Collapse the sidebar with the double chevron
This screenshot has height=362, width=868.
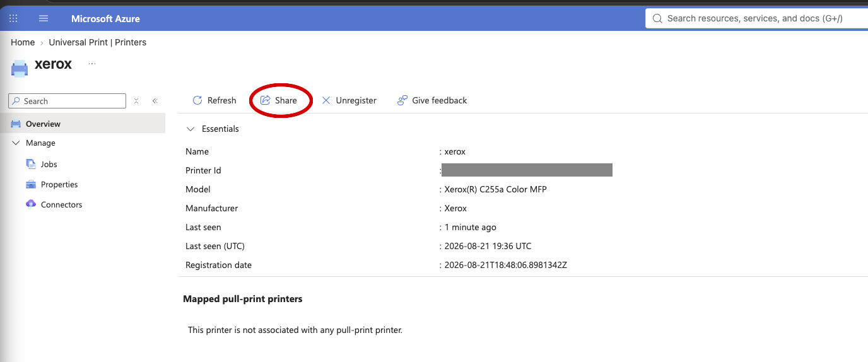[x=155, y=101]
